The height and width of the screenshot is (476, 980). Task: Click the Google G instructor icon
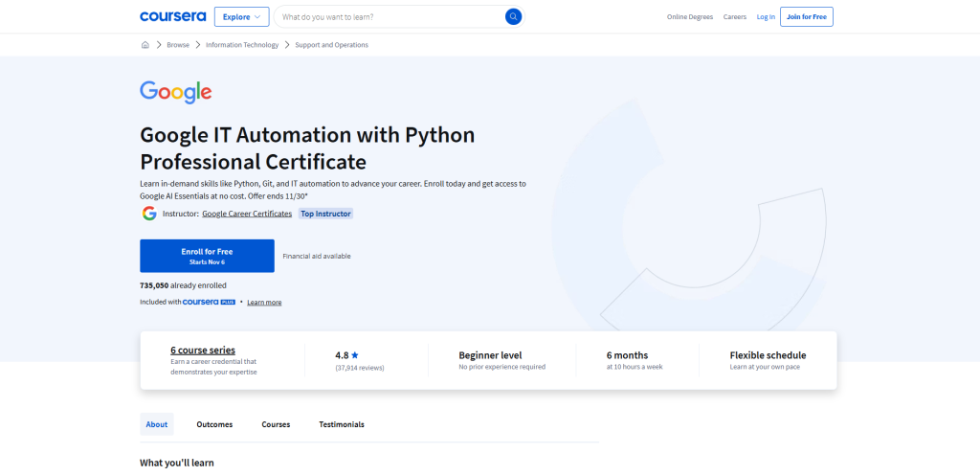coord(148,214)
